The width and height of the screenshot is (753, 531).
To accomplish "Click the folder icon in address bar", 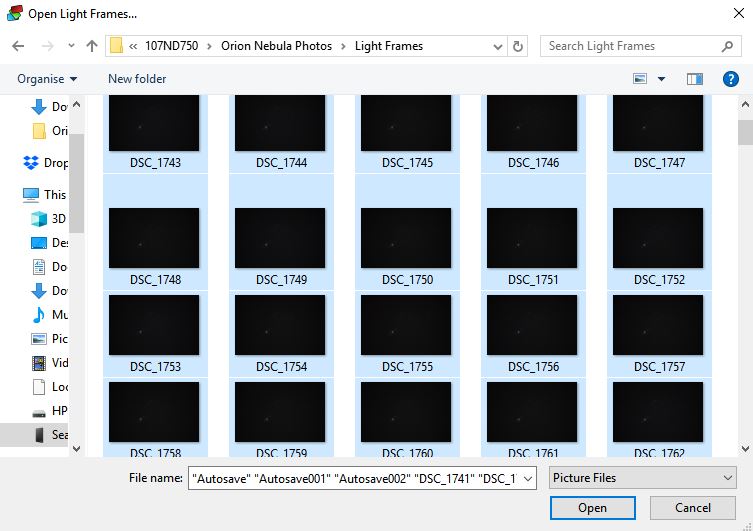I will point(117,46).
